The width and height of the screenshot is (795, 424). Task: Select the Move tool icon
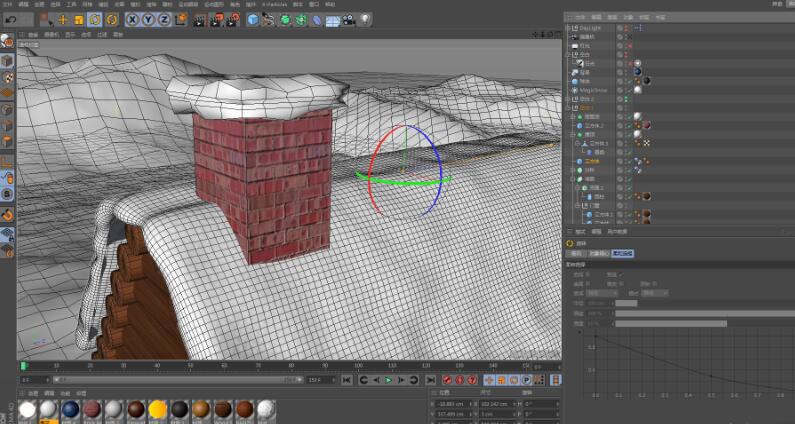pyautogui.click(x=63, y=19)
